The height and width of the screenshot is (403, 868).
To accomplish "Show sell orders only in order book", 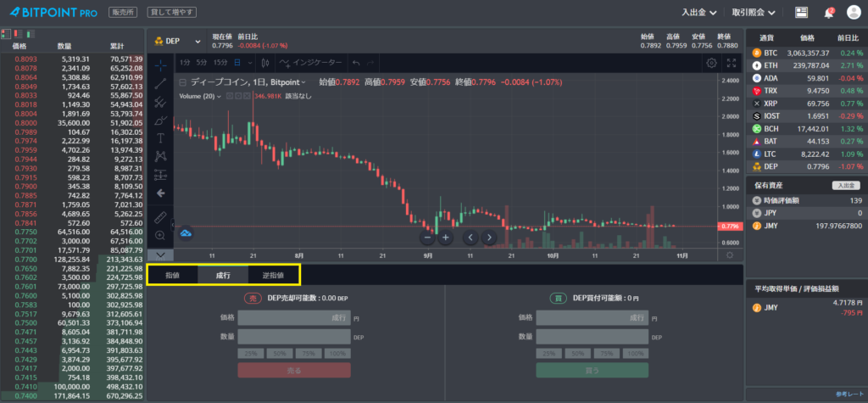I will point(19,34).
